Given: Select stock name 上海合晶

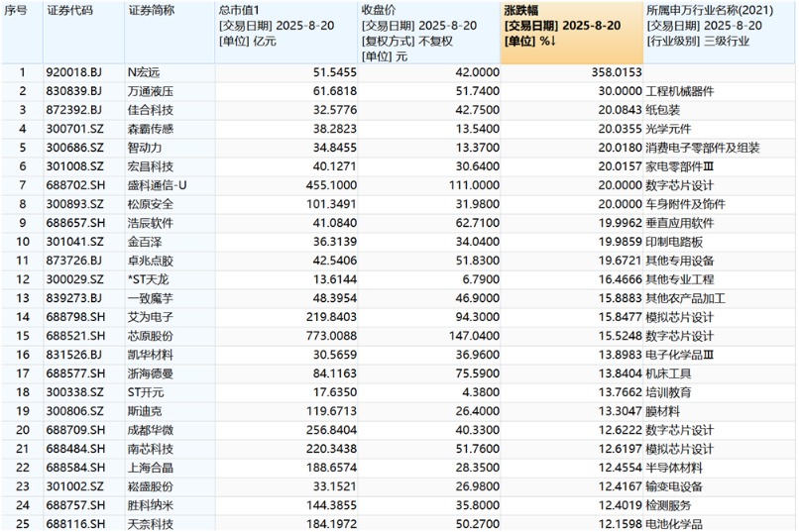Looking at the screenshot, I should pyautogui.click(x=151, y=468).
